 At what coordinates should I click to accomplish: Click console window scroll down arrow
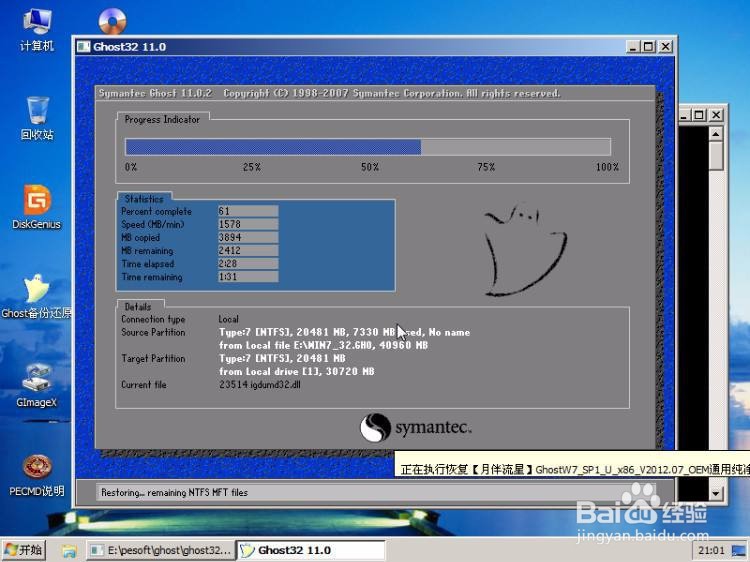(x=716, y=493)
